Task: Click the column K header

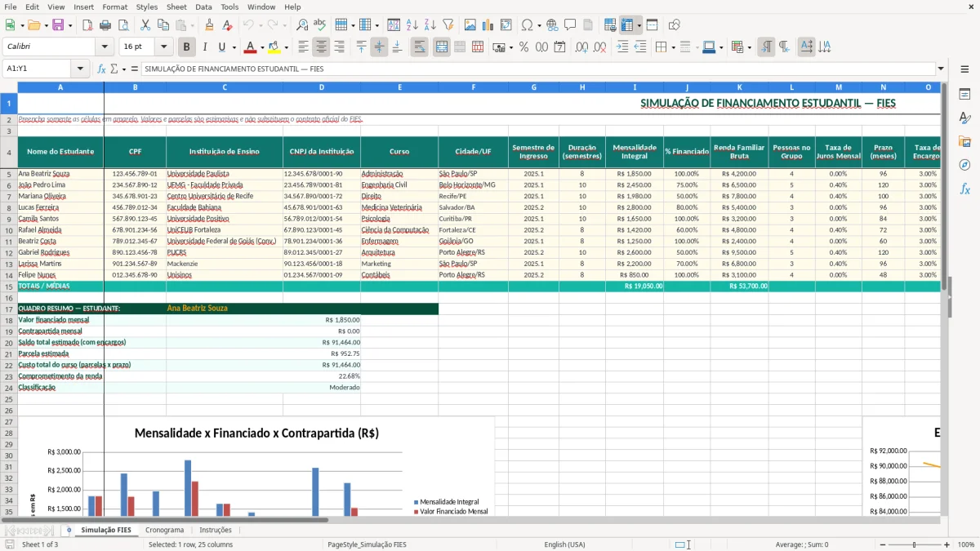Action: point(739,87)
